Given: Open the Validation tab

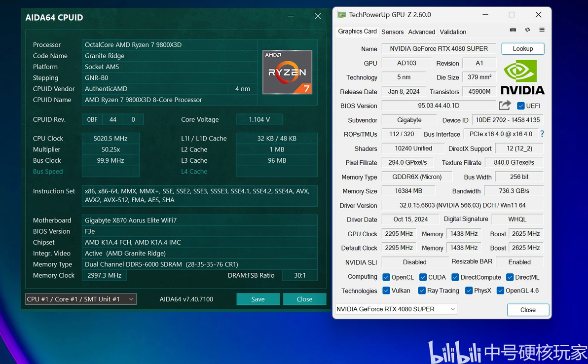Looking at the screenshot, I should (x=453, y=32).
